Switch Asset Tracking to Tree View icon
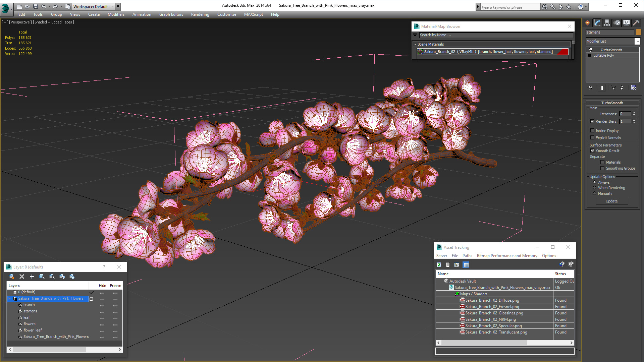644x362 pixels. click(x=457, y=265)
